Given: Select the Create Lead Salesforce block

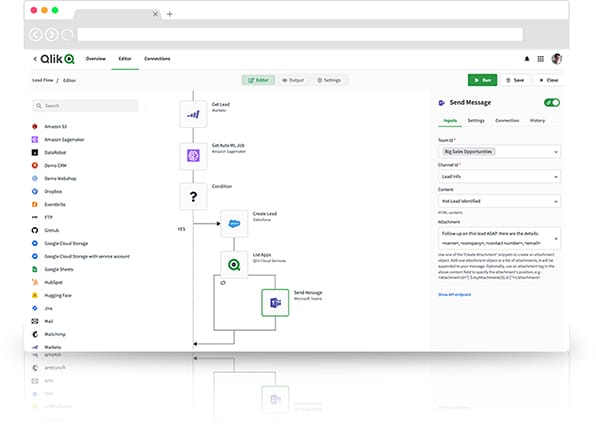Looking at the screenshot, I should 234,223.
